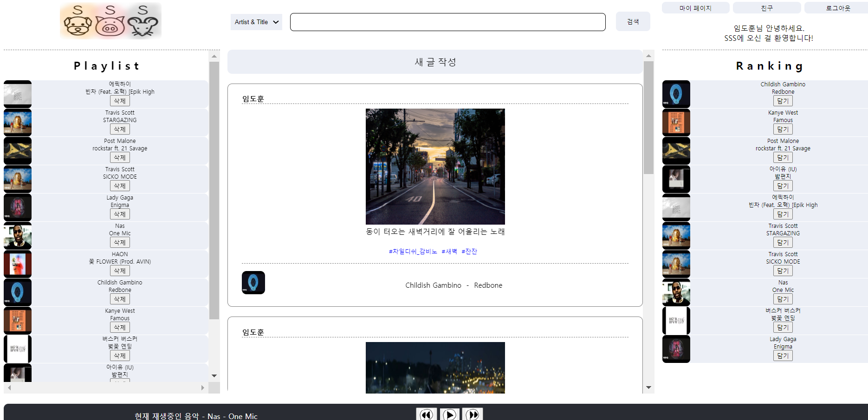Click the #차일디쉬_감비노 hashtag

413,251
